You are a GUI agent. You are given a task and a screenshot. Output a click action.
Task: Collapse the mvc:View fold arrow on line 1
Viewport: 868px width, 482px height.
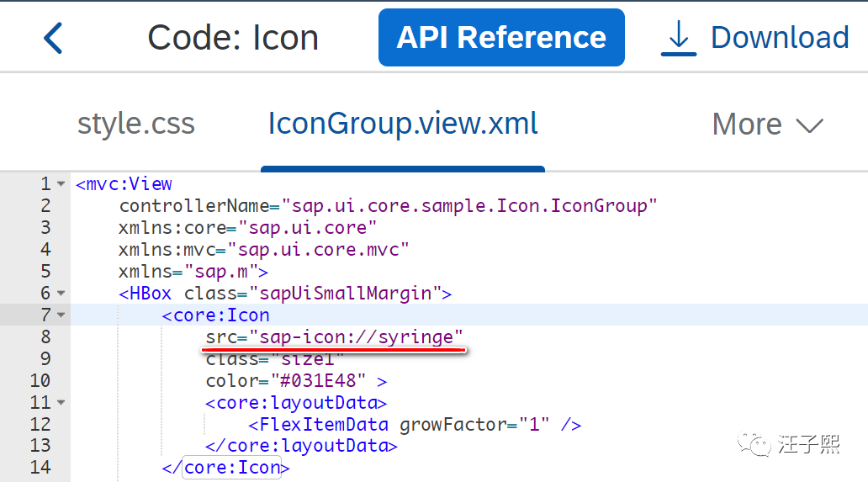coord(61,184)
